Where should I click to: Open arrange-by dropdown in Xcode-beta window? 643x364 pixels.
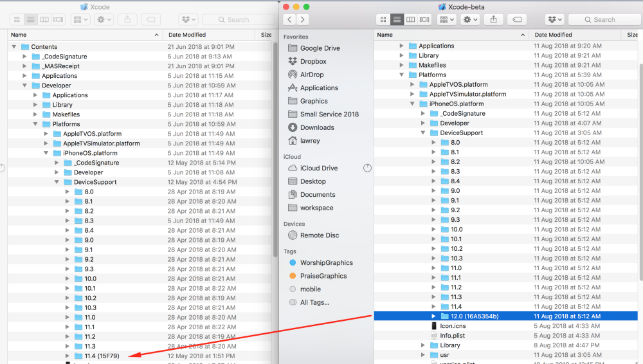click(447, 19)
